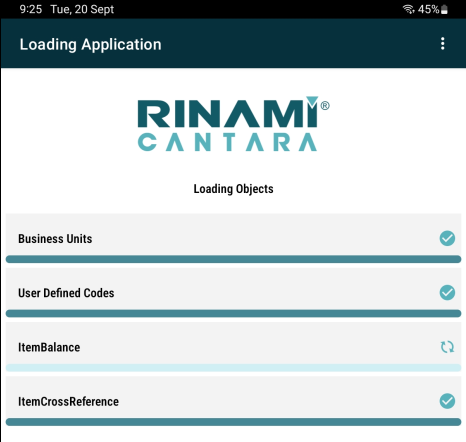Click the User Defined Codes progress bar
This screenshot has width=466, height=442.
click(233, 313)
